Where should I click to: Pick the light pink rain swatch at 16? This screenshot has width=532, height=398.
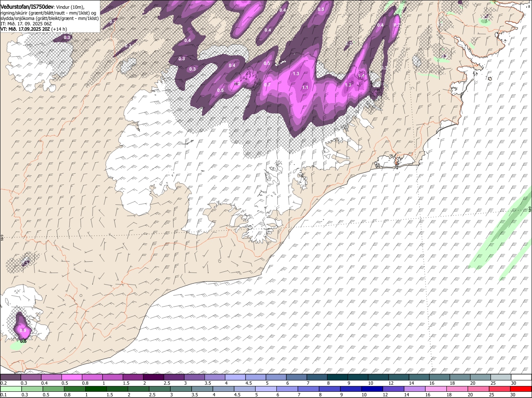pos(436,389)
